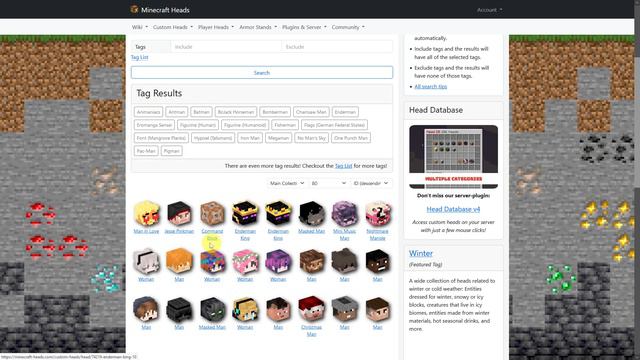The height and width of the screenshot is (360, 640).
Task: Open the Mini Music Man head image
Action: [x=344, y=213]
